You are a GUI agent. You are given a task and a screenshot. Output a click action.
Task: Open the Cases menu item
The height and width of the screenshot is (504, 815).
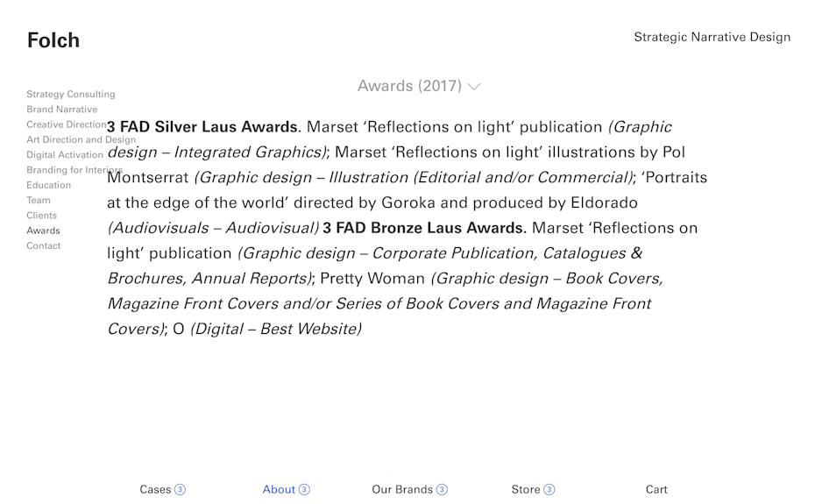155,490
